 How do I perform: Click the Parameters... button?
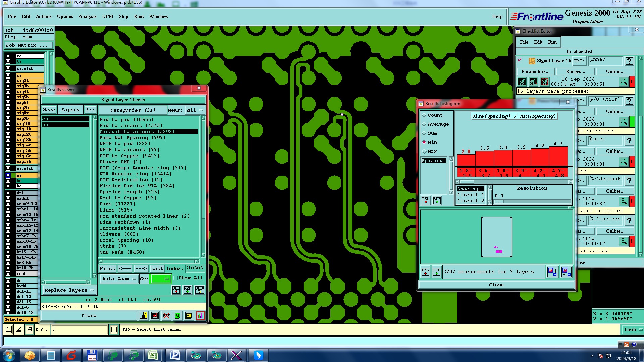[x=536, y=71]
